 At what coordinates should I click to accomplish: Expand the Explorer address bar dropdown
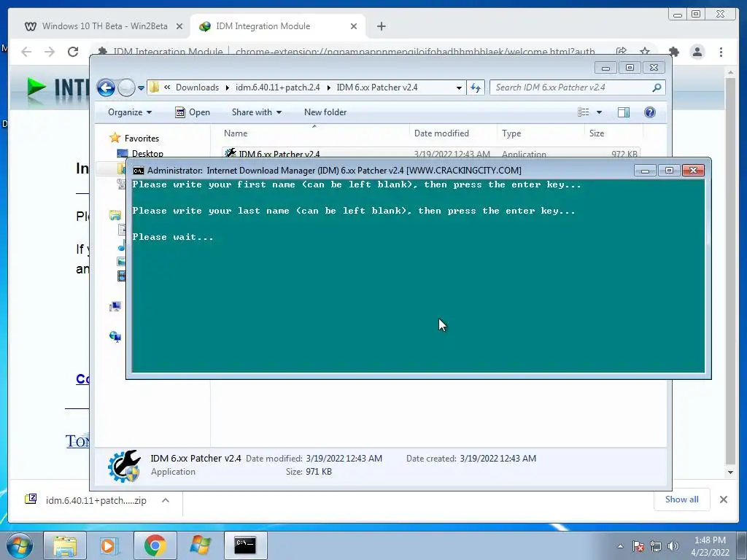459,87
